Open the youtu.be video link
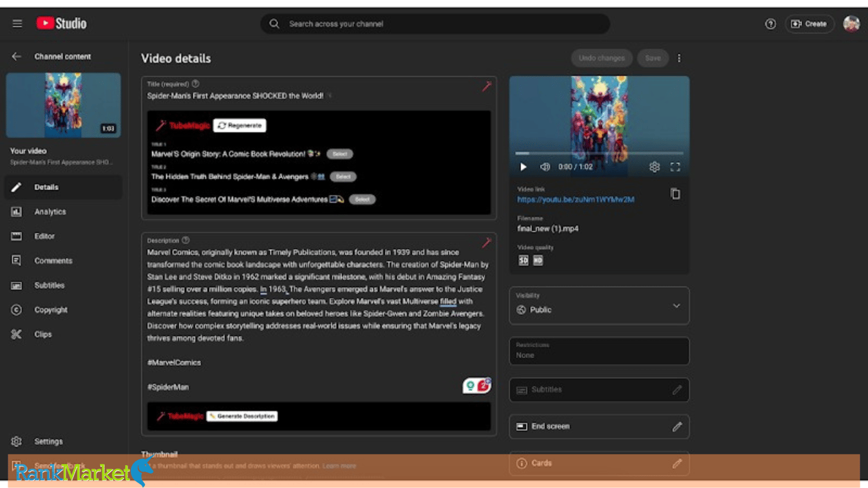The image size is (868, 488). click(576, 200)
